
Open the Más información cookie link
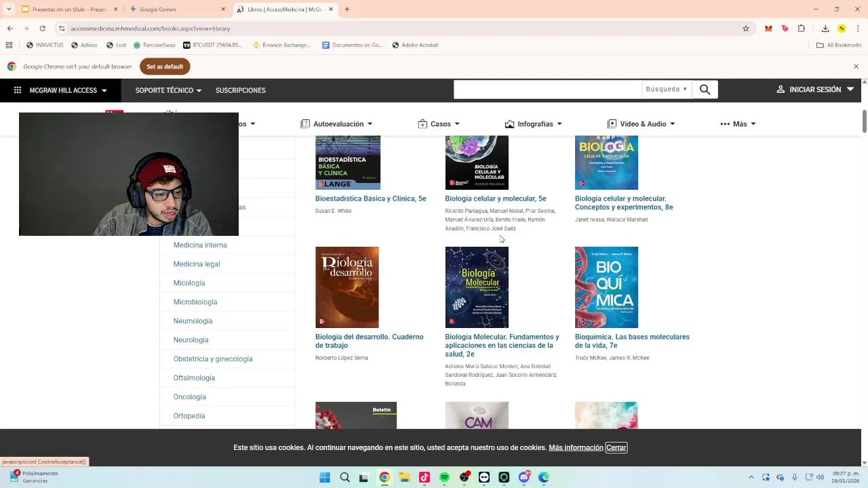tap(576, 447)
